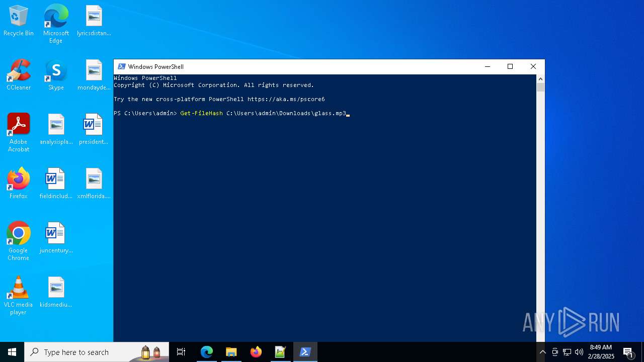
Task: Select the xmlflorida... image file
Action: coord(94,184)
